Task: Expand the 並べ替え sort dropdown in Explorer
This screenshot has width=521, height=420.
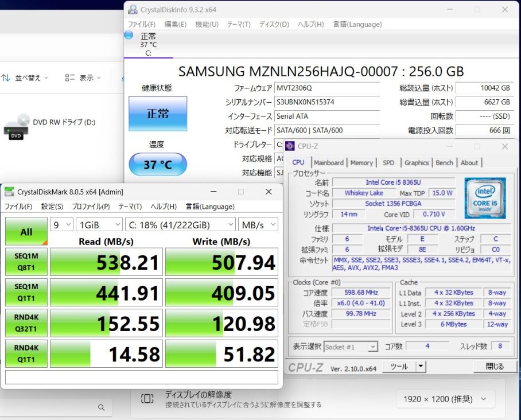Action: 46,78
